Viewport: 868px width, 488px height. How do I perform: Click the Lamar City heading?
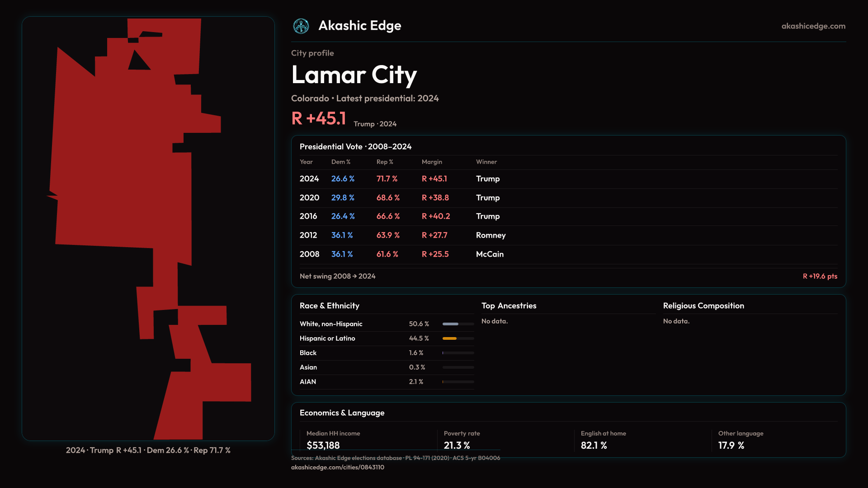[x=354, y=75]
